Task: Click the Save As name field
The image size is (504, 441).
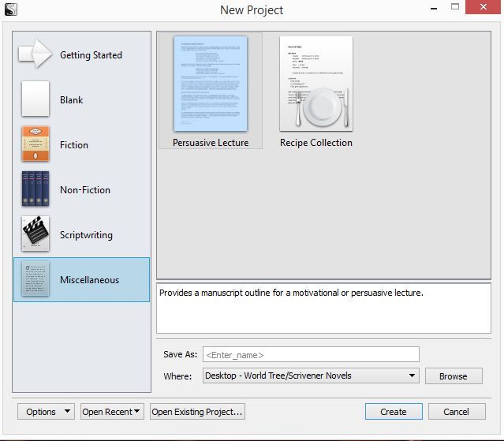Action: (311, 354)
